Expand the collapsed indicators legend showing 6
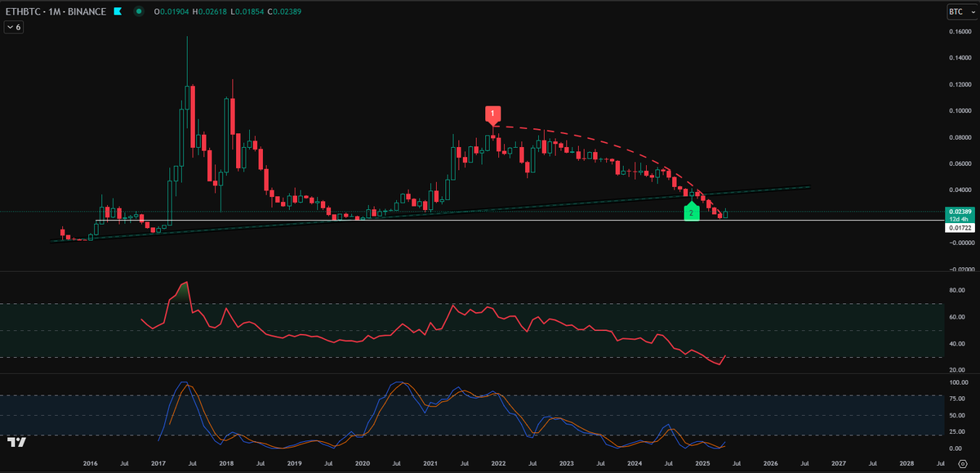Screen dimensions: 980x473 (x=13, y=27)
